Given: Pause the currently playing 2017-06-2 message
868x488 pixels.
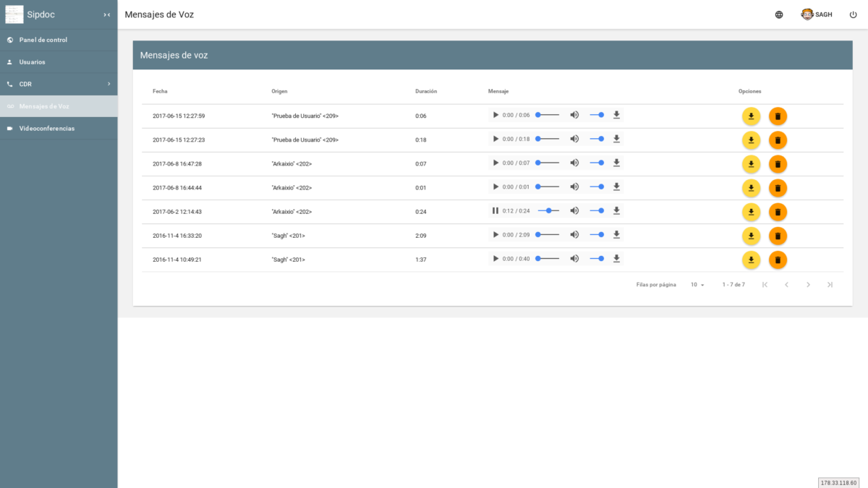Looking at the screenshot, I should coord(495,210).
